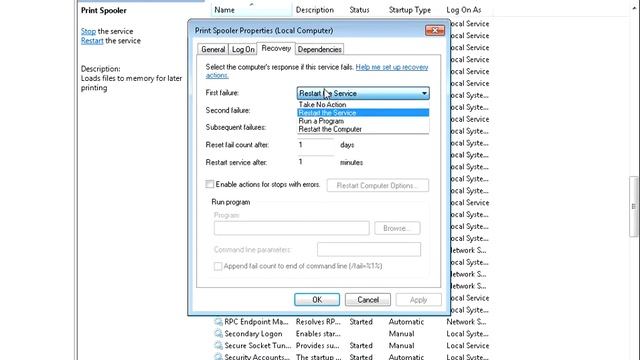Viewport: 640px width, 360px height.
Task: Click the Reset fail count after days field
Action: pos(316,145)
